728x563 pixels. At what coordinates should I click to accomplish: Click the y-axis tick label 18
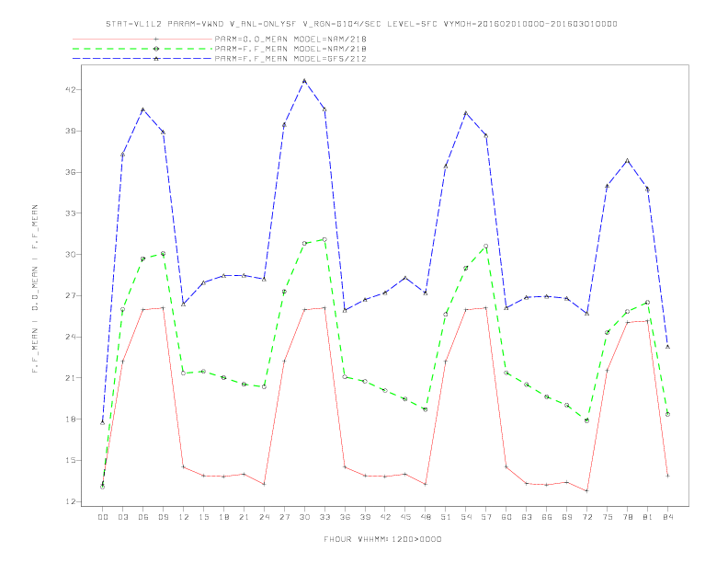(x=70, y=419)
